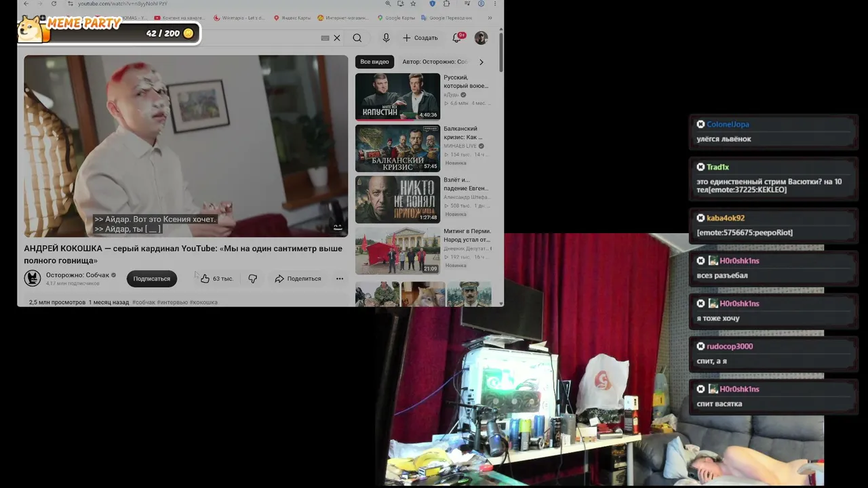Go forward in the browser
Screen dimensions: 868x488
click(41, 3)
